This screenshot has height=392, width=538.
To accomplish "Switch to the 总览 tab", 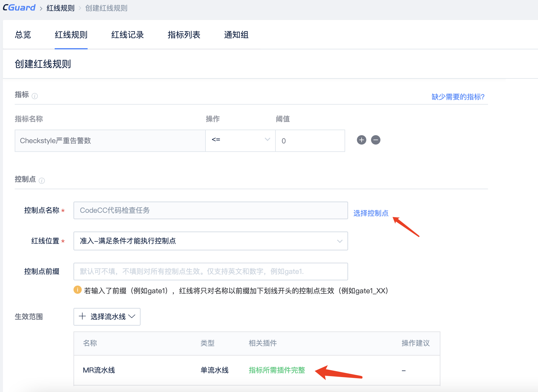I will point(23,35).
